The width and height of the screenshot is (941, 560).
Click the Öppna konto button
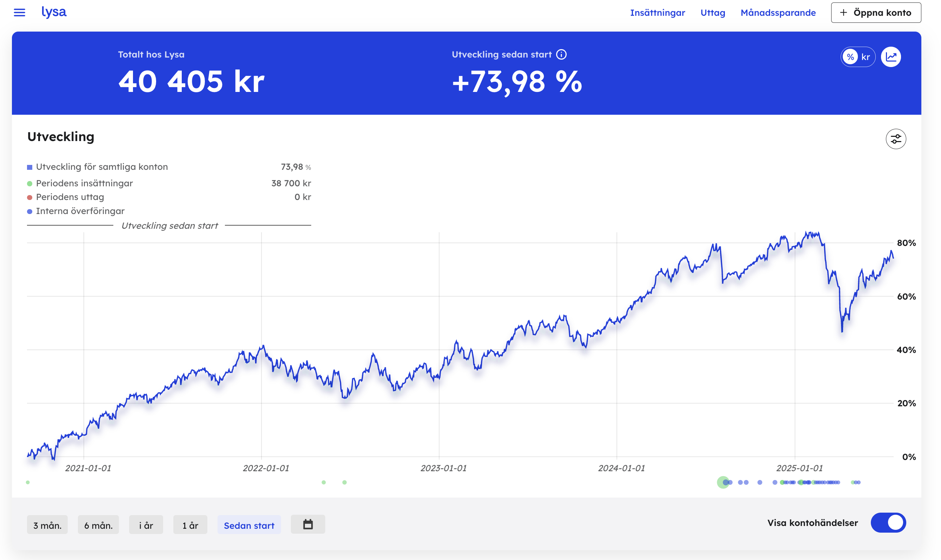pyautogui.click(x=876, y=12)
